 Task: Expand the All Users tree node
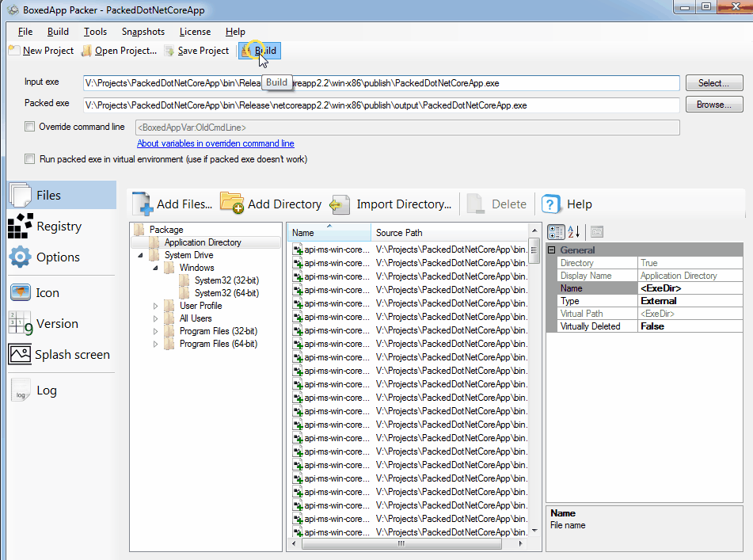coord(156,318)
